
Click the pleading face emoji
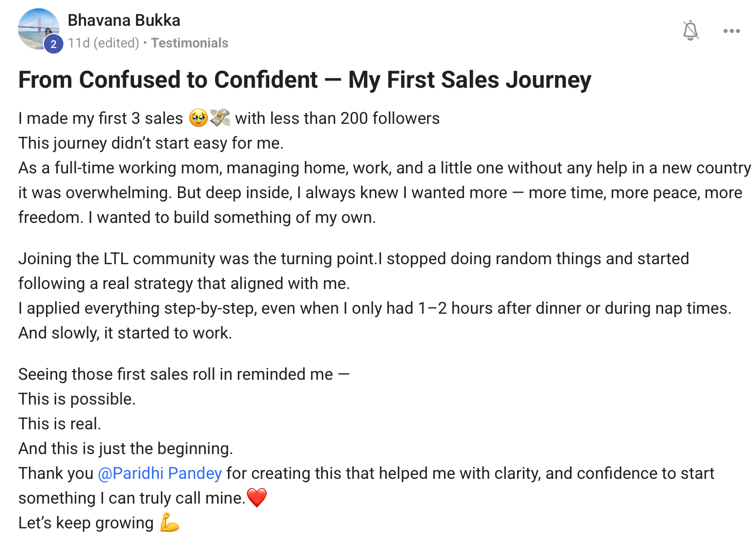coord(198,118)
